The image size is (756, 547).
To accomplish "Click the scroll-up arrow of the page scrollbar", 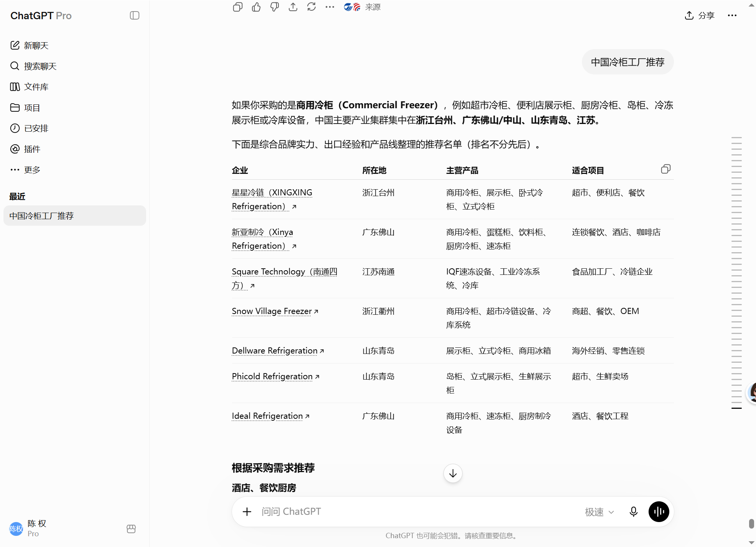I will 752,5.
